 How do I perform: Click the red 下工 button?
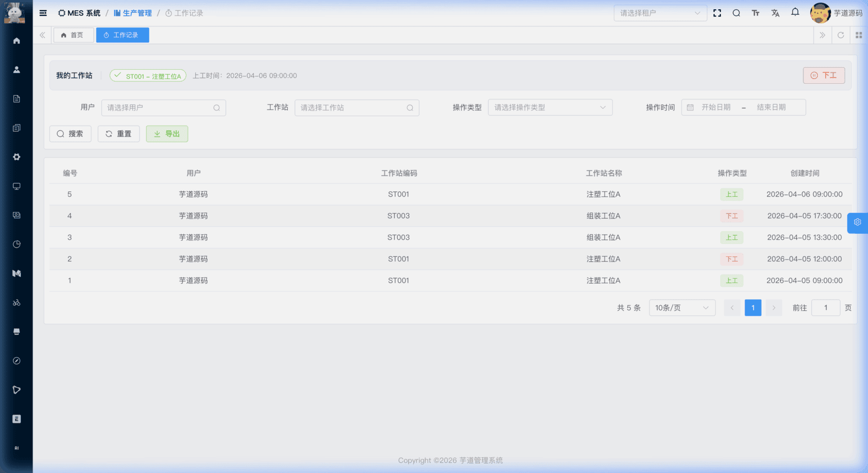click(824, 75)
